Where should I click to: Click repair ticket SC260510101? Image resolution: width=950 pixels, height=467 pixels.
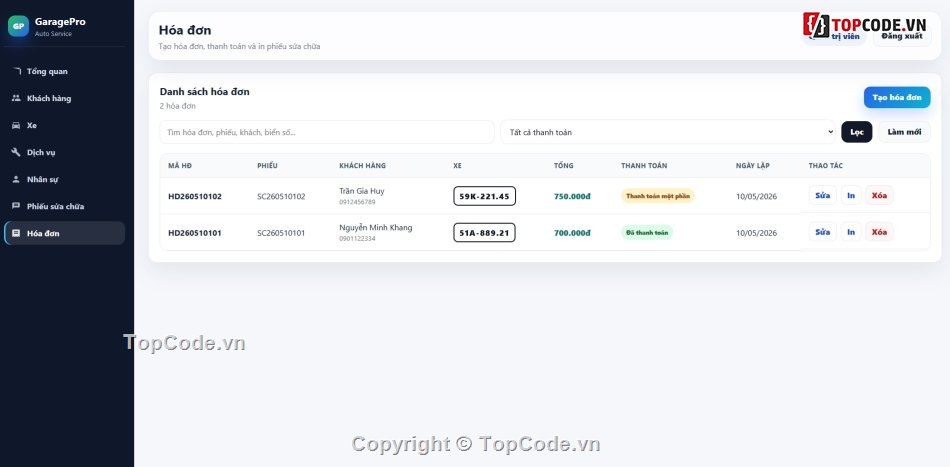[281, 233]
